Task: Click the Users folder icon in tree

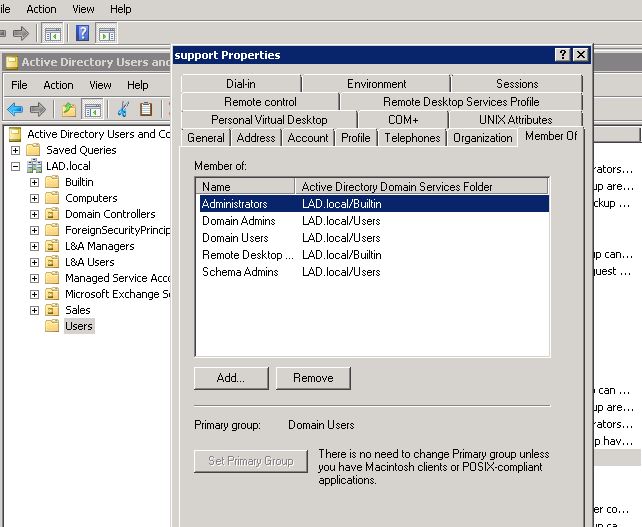Action: [52, 326]
